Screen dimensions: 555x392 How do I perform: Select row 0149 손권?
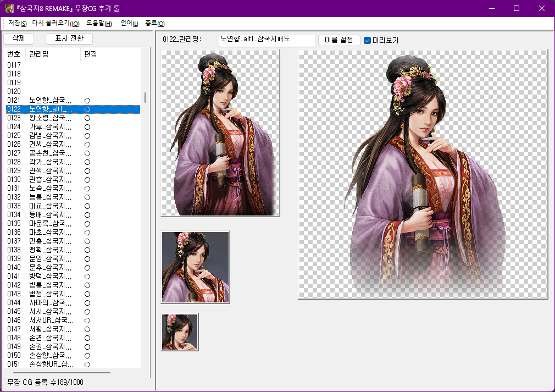(73, 347)
